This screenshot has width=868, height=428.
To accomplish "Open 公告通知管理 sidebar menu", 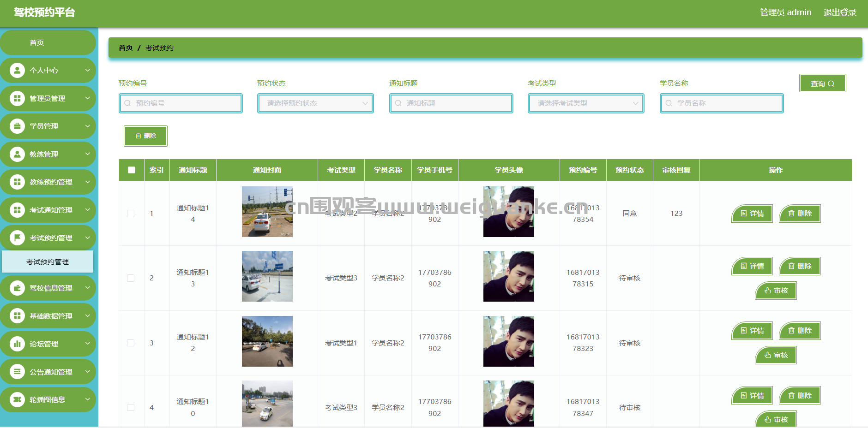I will [x=48, y=372].
